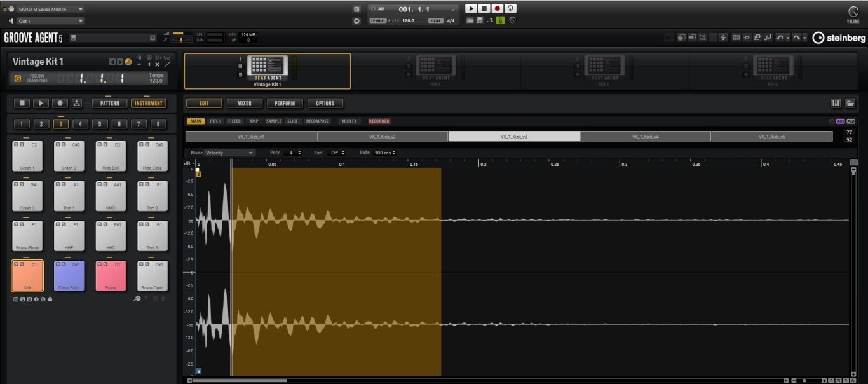This screenshot has height=384, width=868.
Task: Open the keyboard editor icon
Action: coord(836,103)
